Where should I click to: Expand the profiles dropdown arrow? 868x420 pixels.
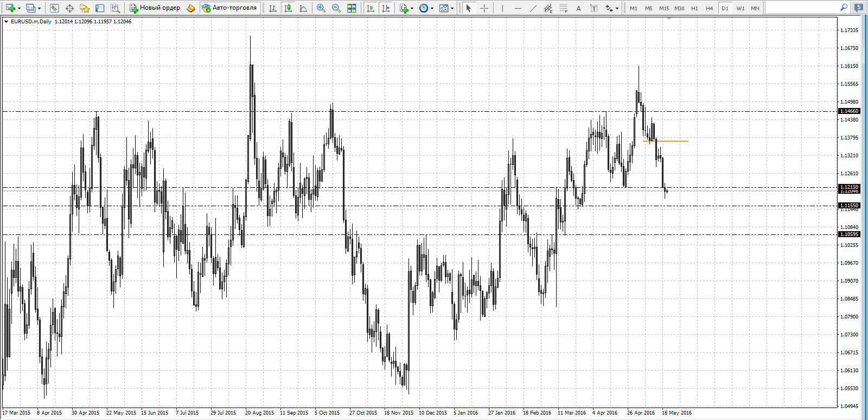coord(39,9)
